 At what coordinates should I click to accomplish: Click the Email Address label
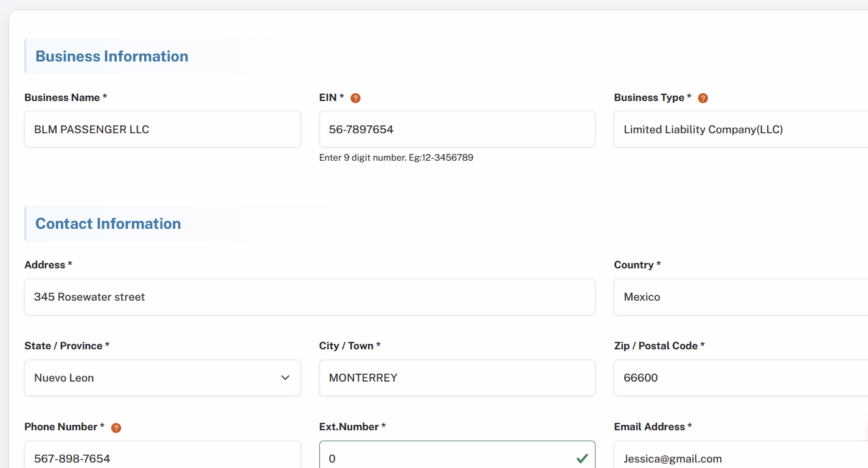click(653, 427)
